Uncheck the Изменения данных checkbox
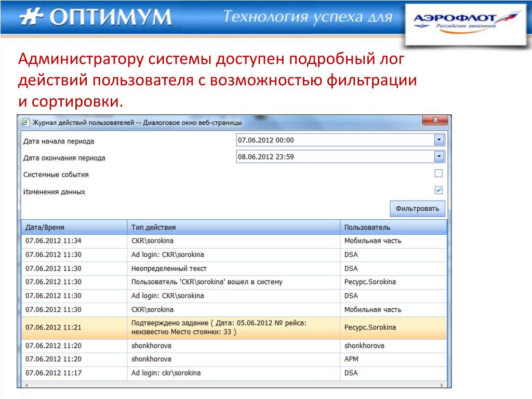 click(x=438, y=190)
